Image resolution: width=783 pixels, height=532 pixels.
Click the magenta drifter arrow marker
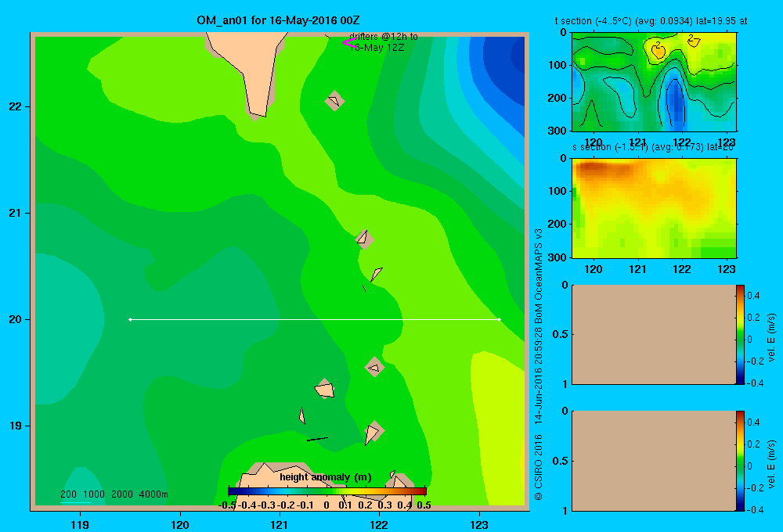point(349,43)
